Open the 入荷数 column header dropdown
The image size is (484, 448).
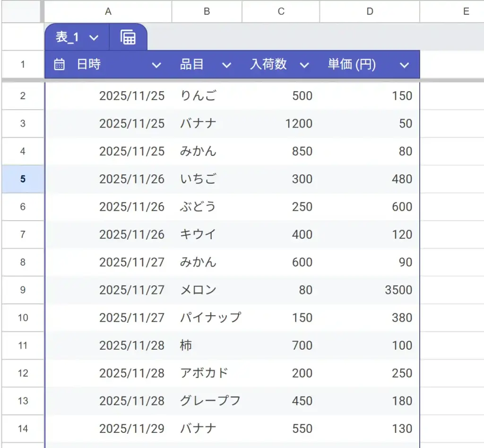[305, 64]
